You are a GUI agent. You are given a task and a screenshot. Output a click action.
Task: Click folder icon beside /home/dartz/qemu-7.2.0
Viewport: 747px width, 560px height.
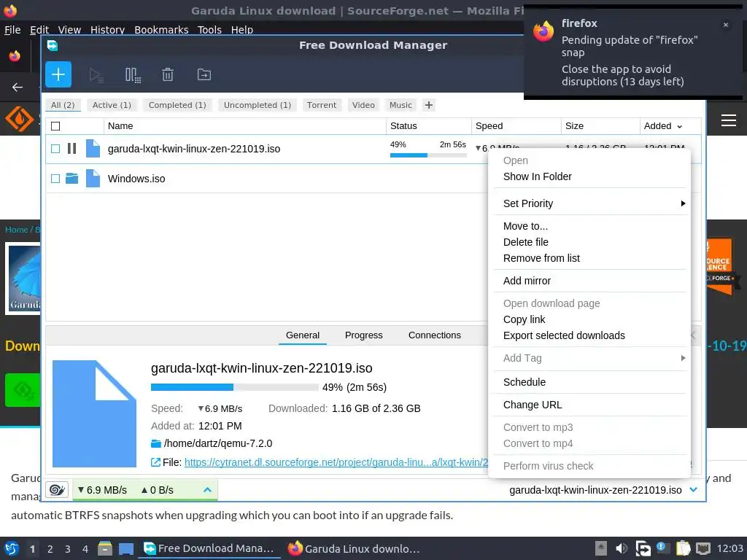156,443
